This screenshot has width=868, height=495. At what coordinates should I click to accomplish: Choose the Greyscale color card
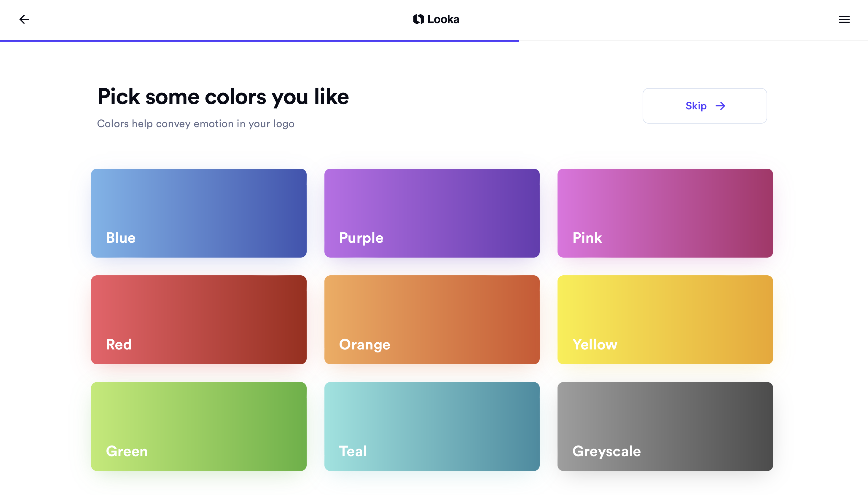(665, 426)
